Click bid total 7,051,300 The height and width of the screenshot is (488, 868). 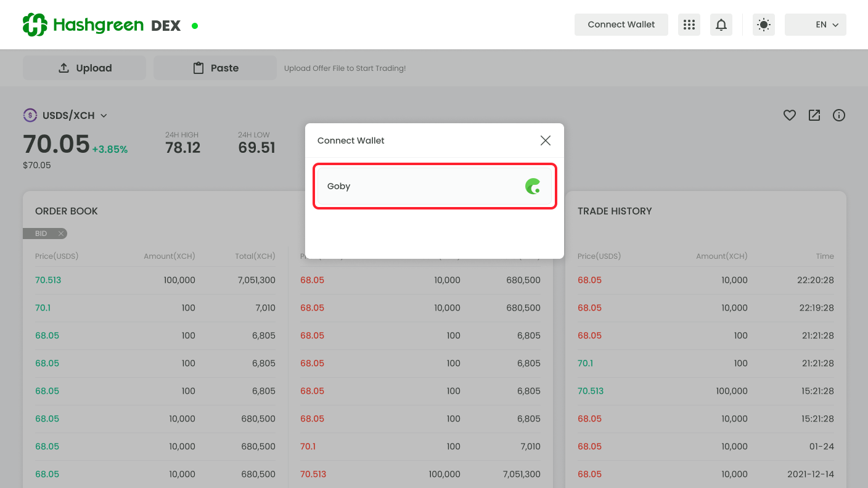click(256, 280)
